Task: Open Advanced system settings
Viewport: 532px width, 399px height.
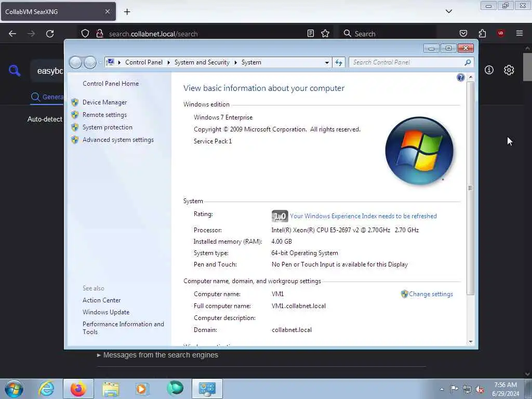Action: coord(118,140)
